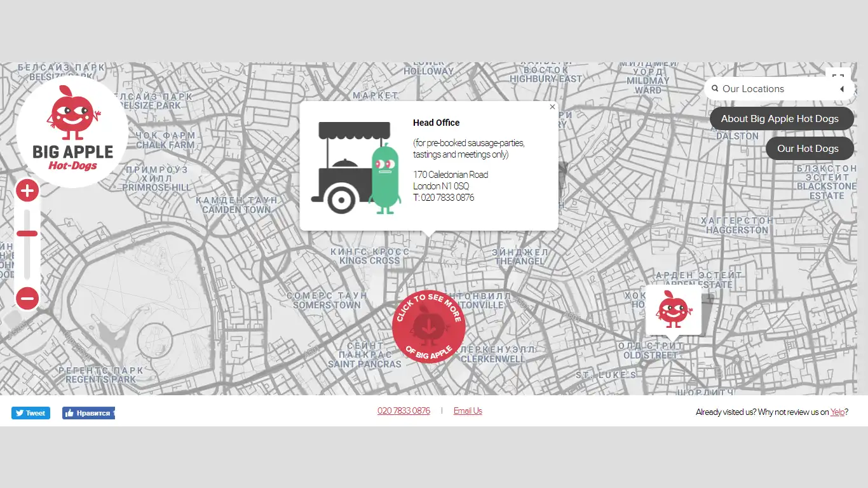Click the Clerkenwell map label
Screen dimensions: 868x488
click(493, 354)
